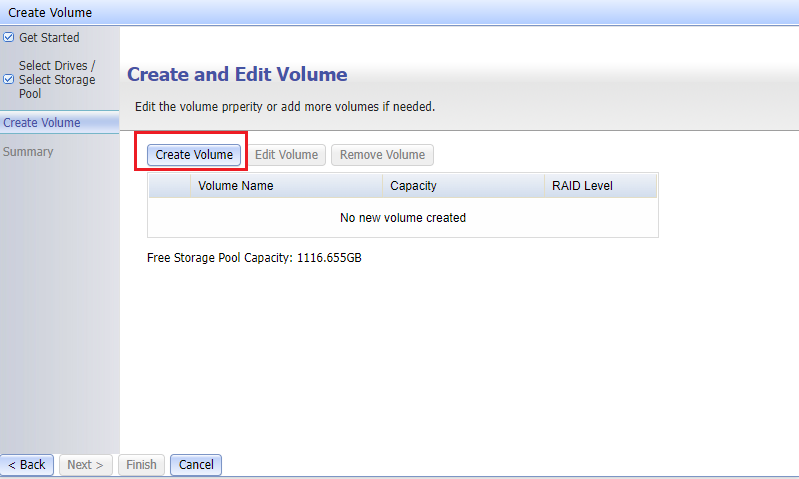Screen dimensions: 799x479
Task: Select the Create Volume step in the sidebar
Action: pos(42,123)
